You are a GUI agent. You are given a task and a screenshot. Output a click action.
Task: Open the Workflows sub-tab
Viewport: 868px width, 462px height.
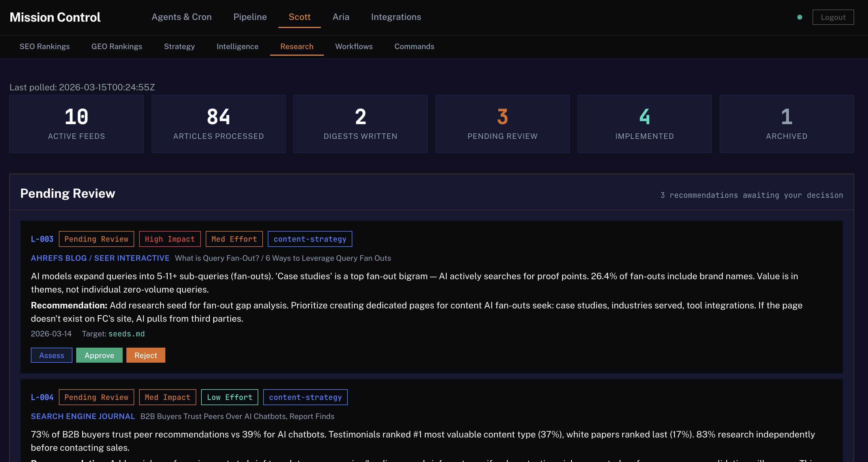click(354, 46)
